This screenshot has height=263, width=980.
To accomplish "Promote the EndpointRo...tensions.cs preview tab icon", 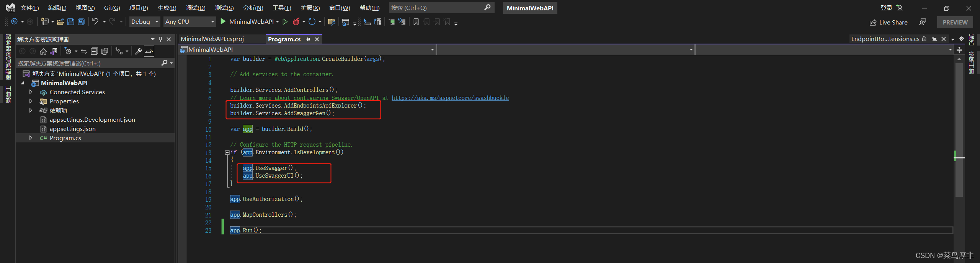I will (x=934, y=39).
